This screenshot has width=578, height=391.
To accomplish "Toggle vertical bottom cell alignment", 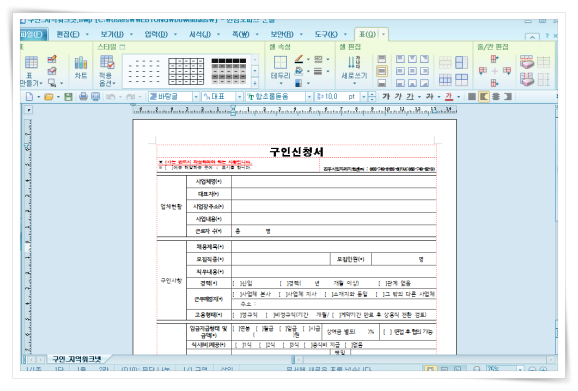I will pyautogui.click(x=382, y=83).
